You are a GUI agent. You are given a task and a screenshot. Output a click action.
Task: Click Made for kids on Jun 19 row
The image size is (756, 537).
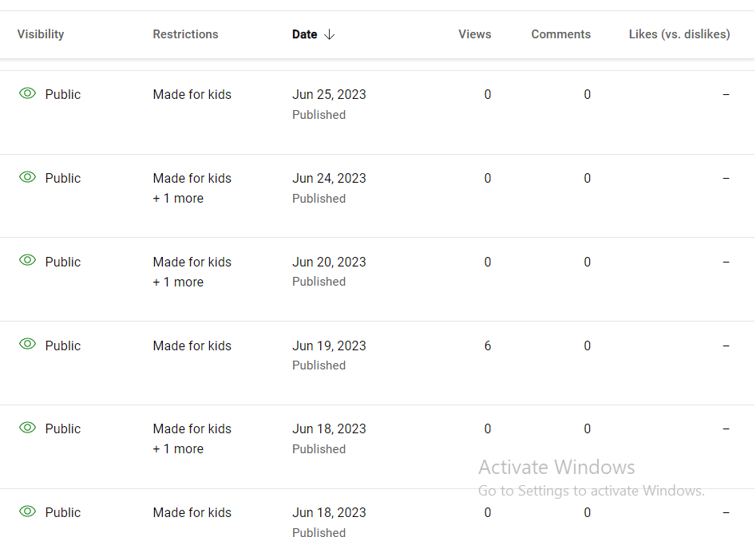point(192,345)
